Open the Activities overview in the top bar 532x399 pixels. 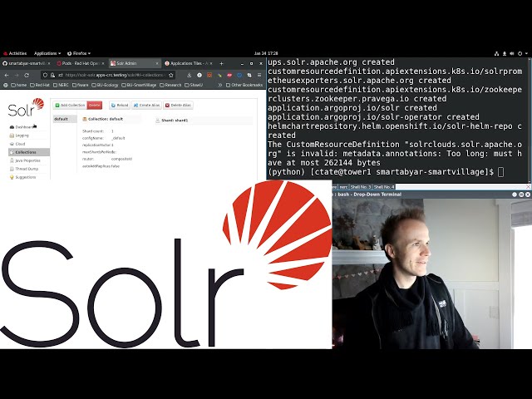coord(15,53)
